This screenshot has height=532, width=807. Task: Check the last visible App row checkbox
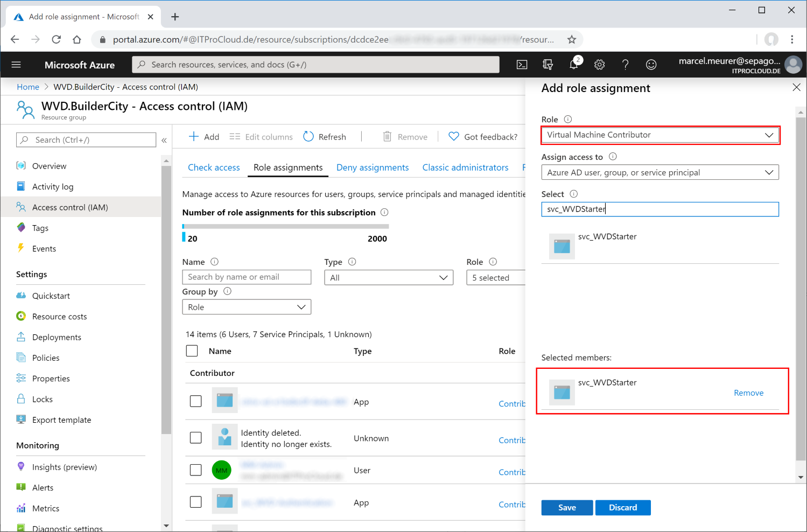pos(196,502)
